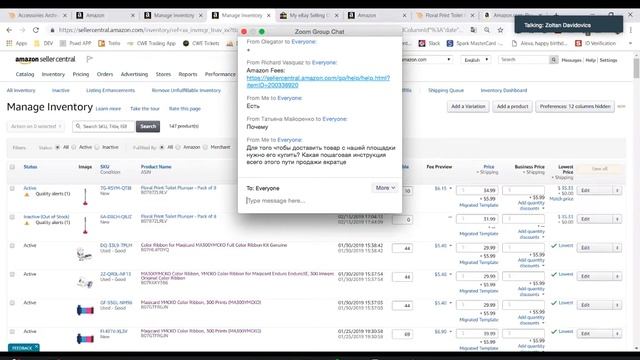Close the Accessories Archive browser tab

point(64,16)
